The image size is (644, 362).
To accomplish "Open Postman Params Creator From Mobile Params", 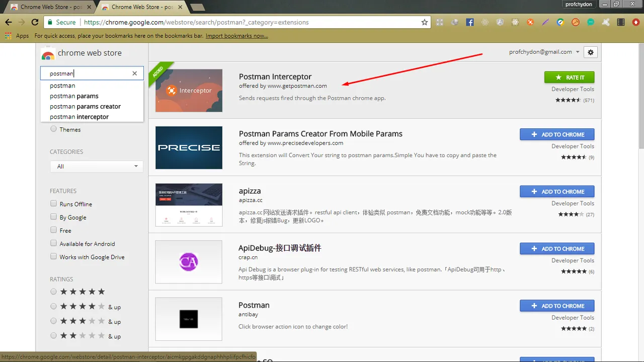I will [x=320, y=133].
